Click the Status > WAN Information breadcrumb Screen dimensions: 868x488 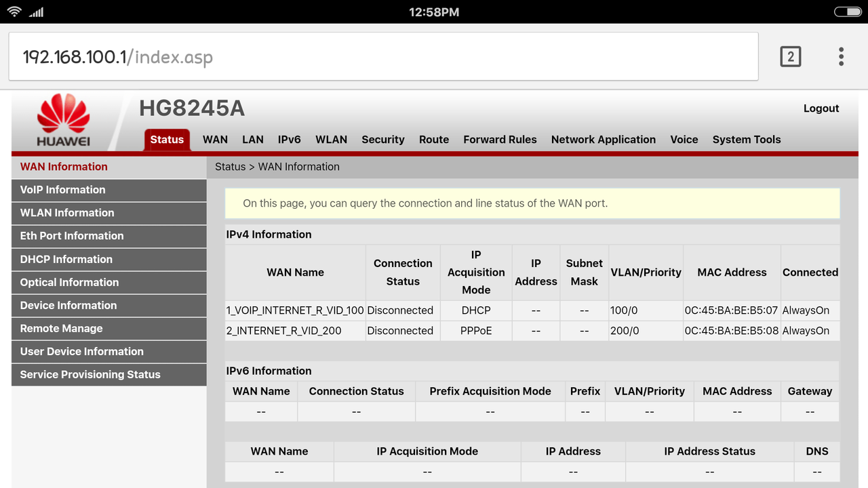tap(277, 167)
